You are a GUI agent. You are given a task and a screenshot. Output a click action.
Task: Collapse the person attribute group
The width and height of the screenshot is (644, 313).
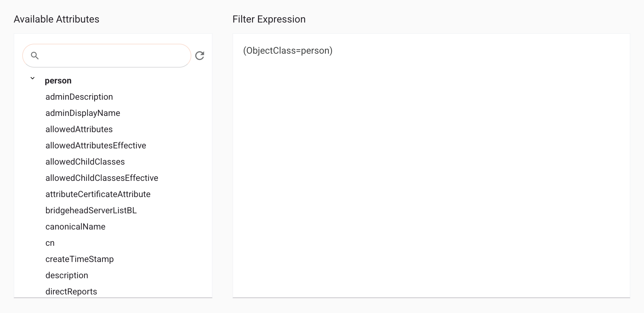point(32,78)
